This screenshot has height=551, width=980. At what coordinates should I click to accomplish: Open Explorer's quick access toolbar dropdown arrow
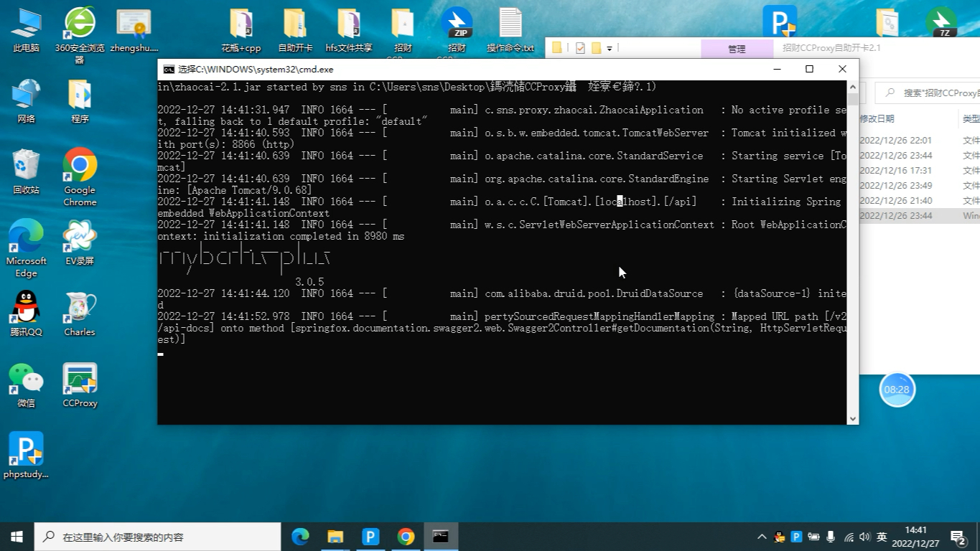[610, 49]
